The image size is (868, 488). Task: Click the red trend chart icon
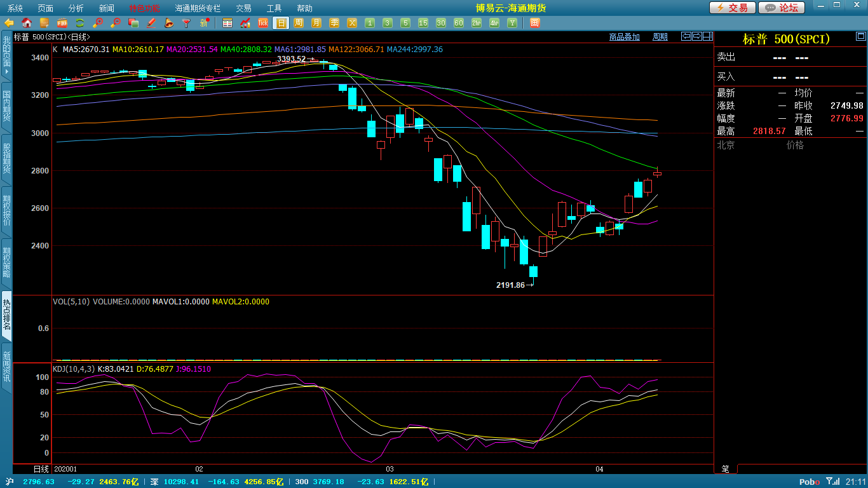coord(245,23)
